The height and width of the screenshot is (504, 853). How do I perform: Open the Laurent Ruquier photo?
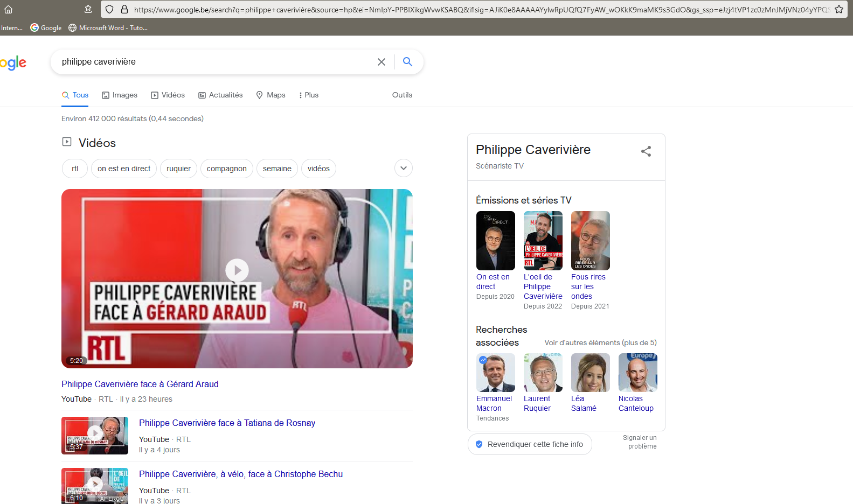[543, 373]
